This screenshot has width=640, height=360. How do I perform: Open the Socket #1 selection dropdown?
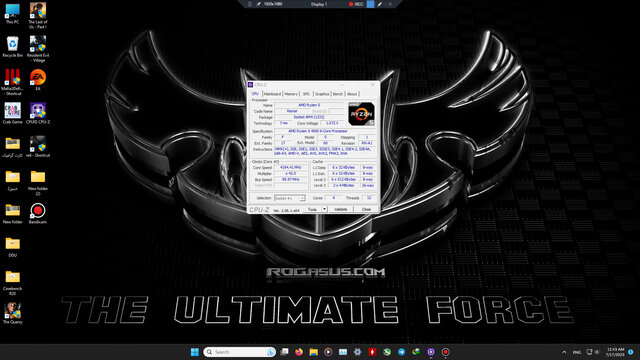(290, 198)
